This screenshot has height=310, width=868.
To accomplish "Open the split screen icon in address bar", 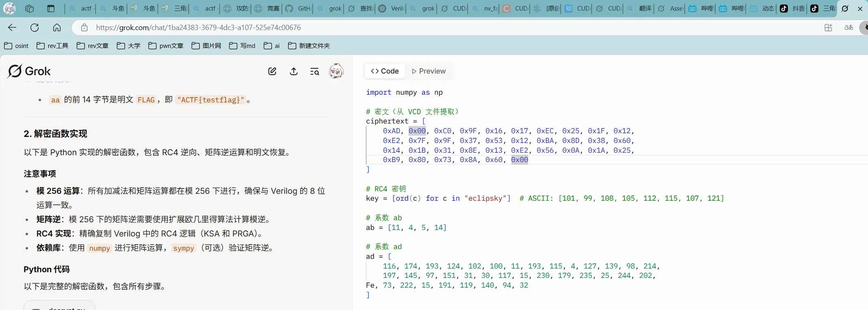I will click(x=828, y=28).
